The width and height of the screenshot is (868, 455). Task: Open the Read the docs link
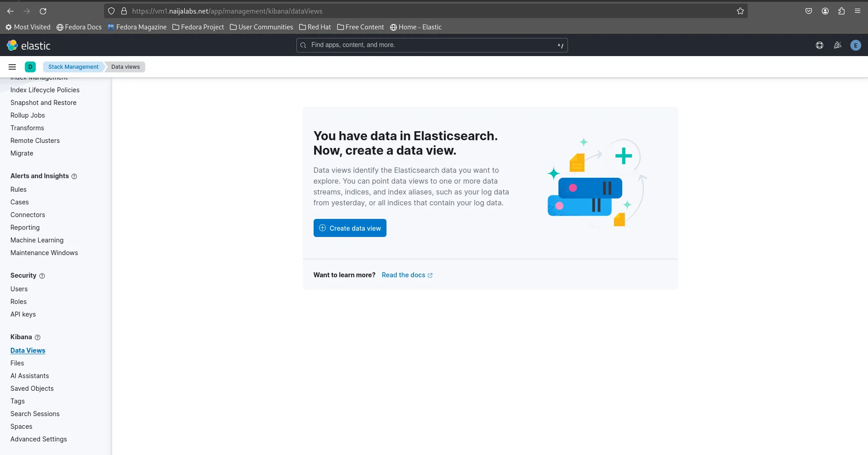click(407, 275)
